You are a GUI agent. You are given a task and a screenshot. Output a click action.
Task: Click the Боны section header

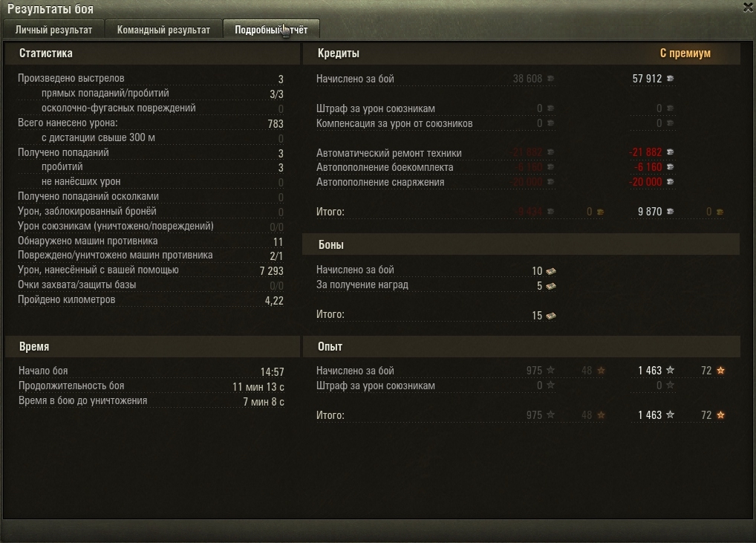click(330, 244)
